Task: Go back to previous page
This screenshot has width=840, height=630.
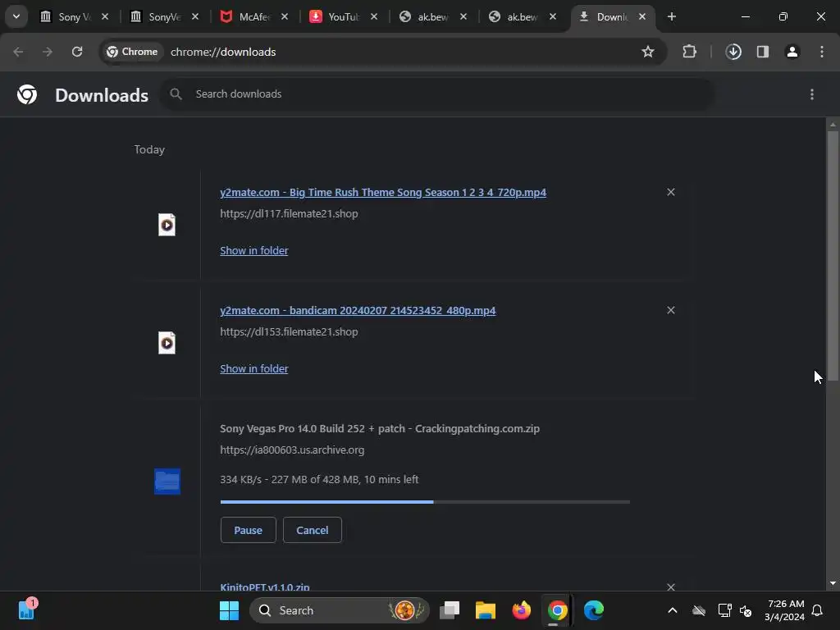Action: [18, 52]
